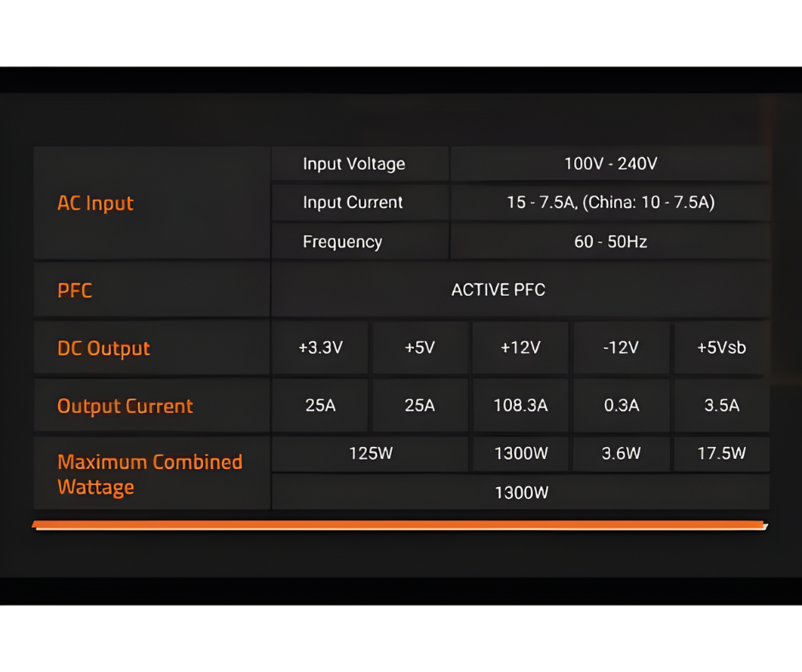802x672 pixels.
Task: Select the Frequency label cell
Action: coord(342,242)
